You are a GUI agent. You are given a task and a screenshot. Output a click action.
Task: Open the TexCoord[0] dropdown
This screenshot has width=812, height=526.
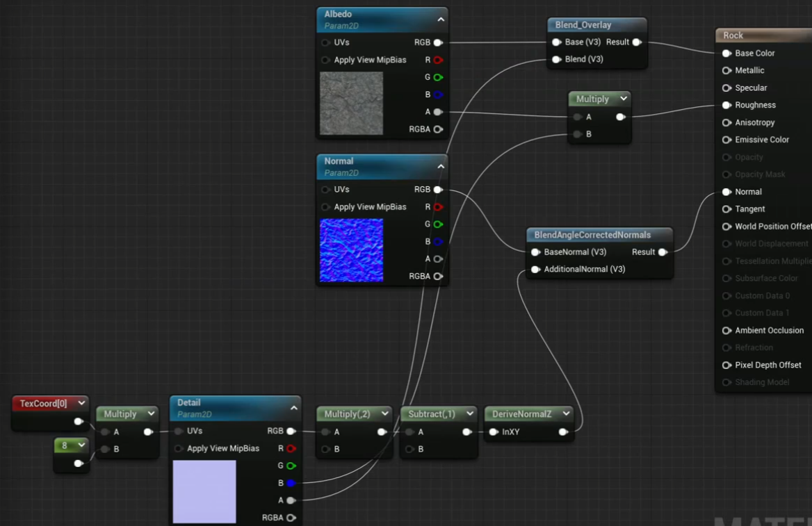81,403
